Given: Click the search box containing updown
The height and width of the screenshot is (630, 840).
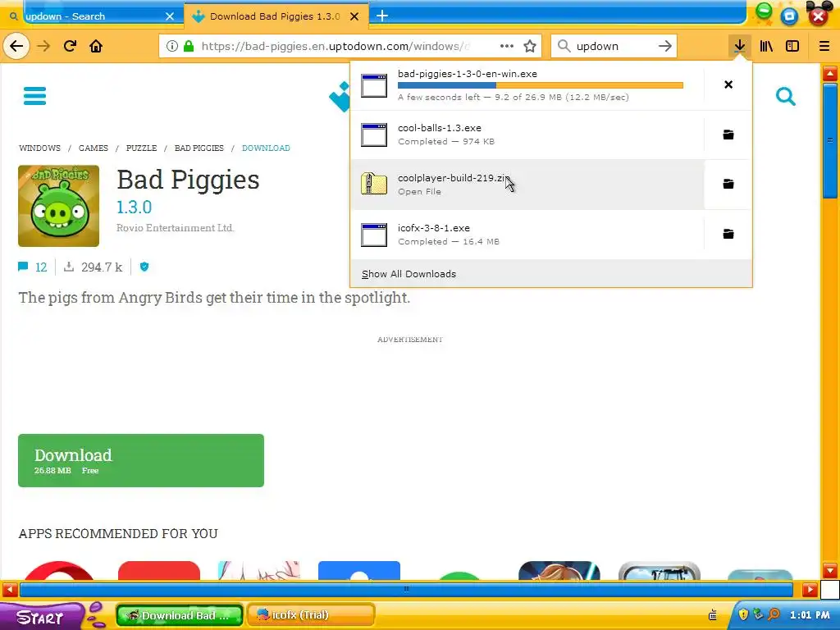Looking at the screenshot, I should (614, 46).
